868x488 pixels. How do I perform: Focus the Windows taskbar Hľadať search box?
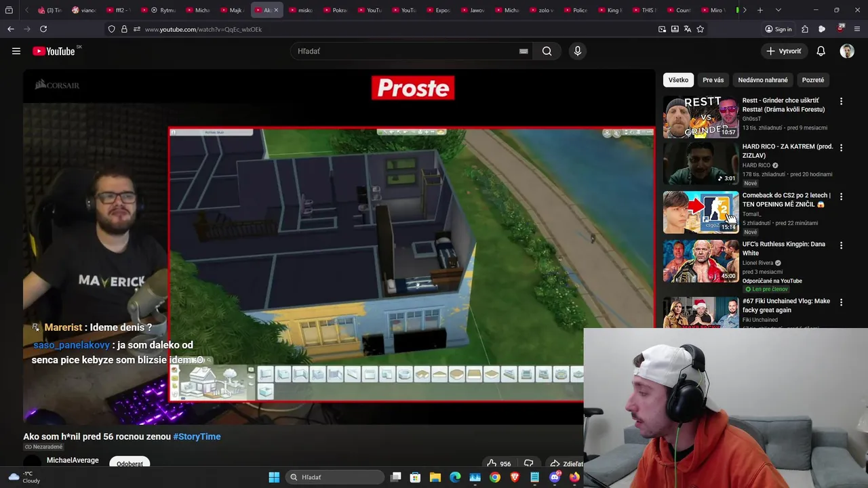point(335,477)
